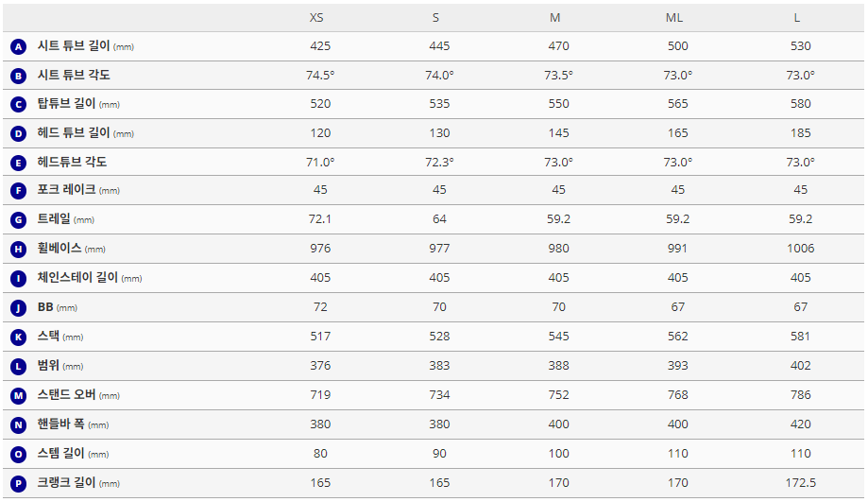Select the C badge beside 탑튜브 길이
The height and width of the screenshot is (502, 868).
pos(19,105)
